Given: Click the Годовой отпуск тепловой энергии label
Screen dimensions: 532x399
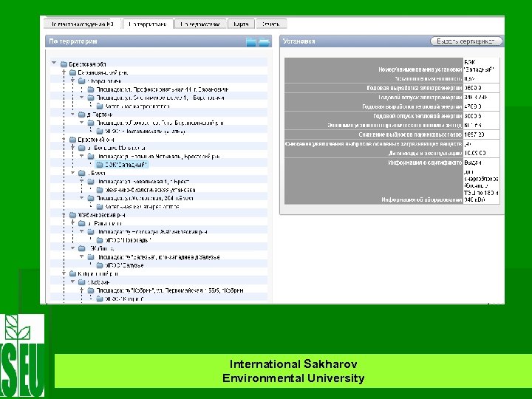Looking at the screenshot, I should pyautogui.click(x=417, y=116).
